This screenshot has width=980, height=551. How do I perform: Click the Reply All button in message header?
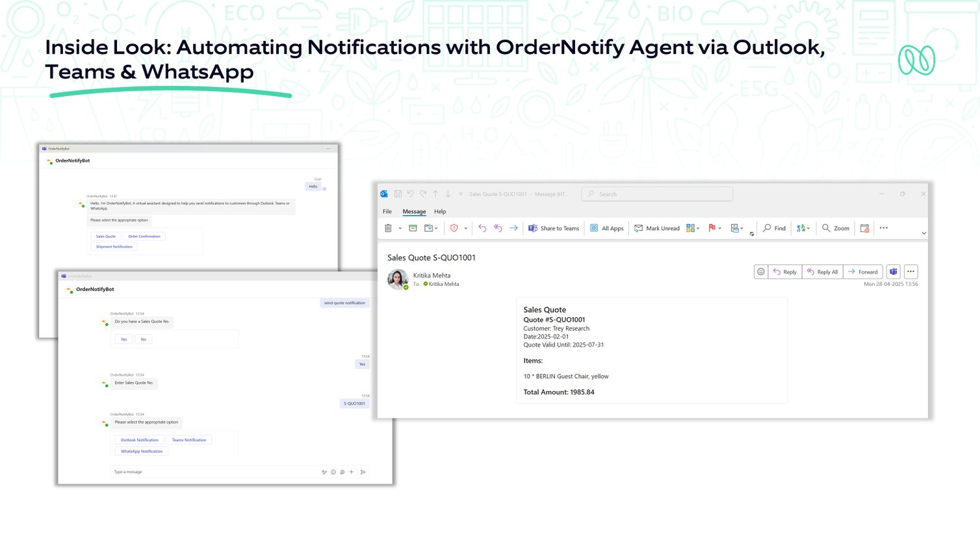coord(822,272)
